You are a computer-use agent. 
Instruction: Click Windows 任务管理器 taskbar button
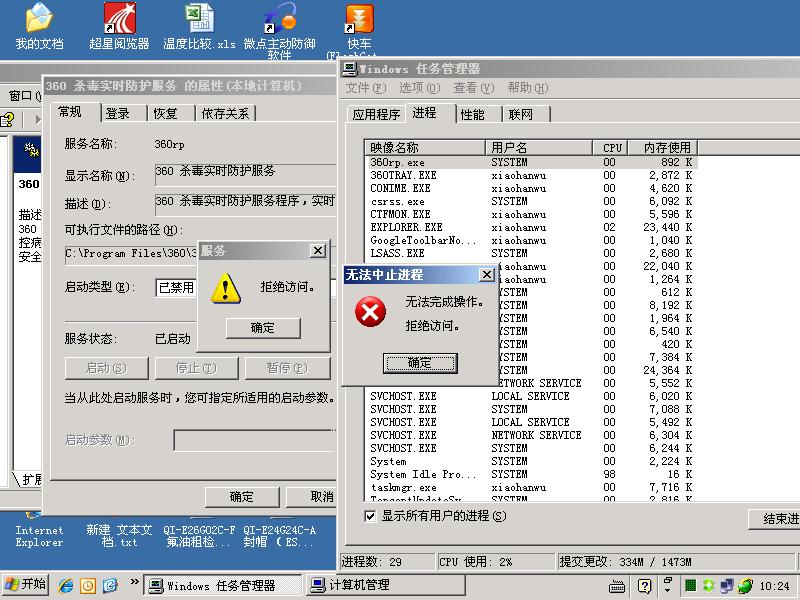point(222,585)
